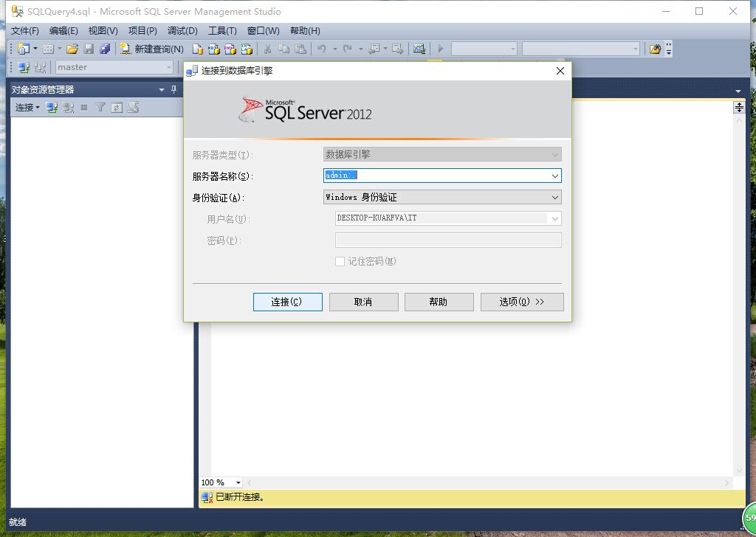This screenshot has width=756, height=537.
Task: Click the green 59 badge at bottom right
Action: [x=749, y=518]
